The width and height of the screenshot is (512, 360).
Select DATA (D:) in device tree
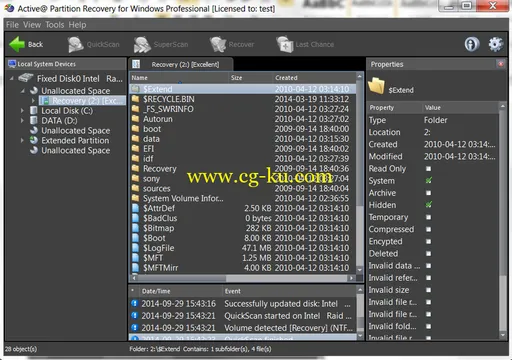pyautogui.click(x=59, y=121)
